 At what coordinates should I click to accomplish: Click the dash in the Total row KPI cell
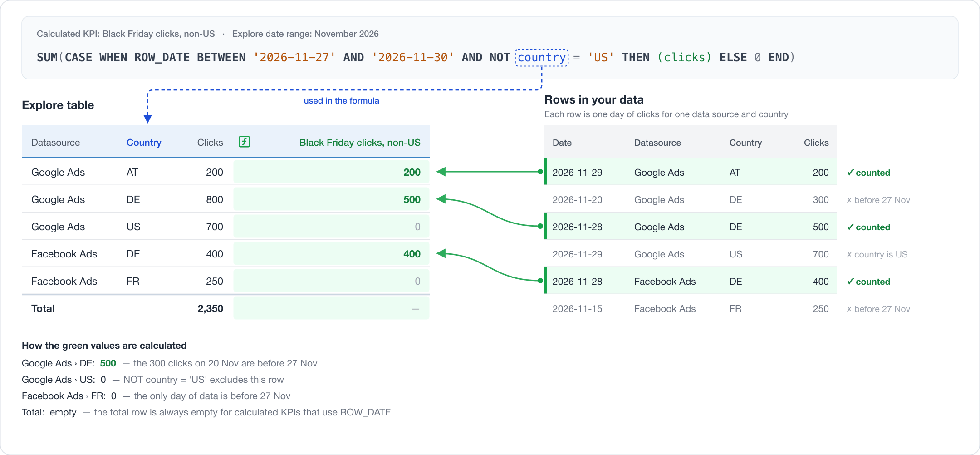click(415, 309)
